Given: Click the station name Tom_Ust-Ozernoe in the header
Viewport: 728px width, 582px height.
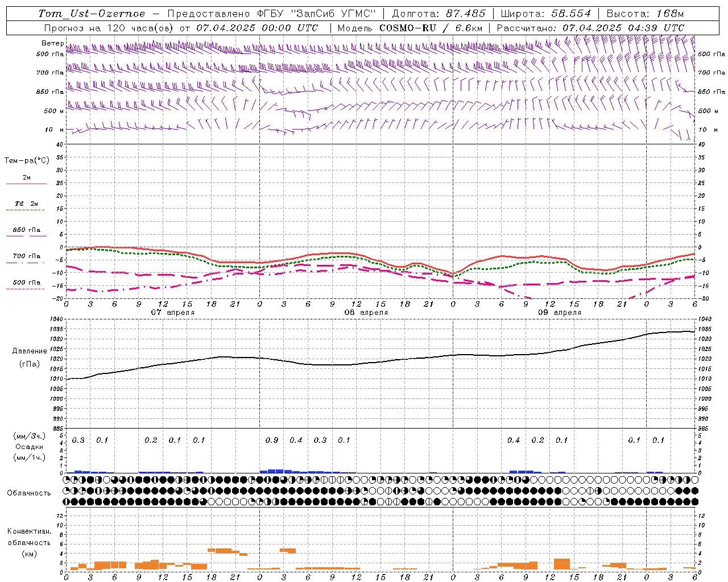Looking at the screenshot, I should tap(92, 14).
